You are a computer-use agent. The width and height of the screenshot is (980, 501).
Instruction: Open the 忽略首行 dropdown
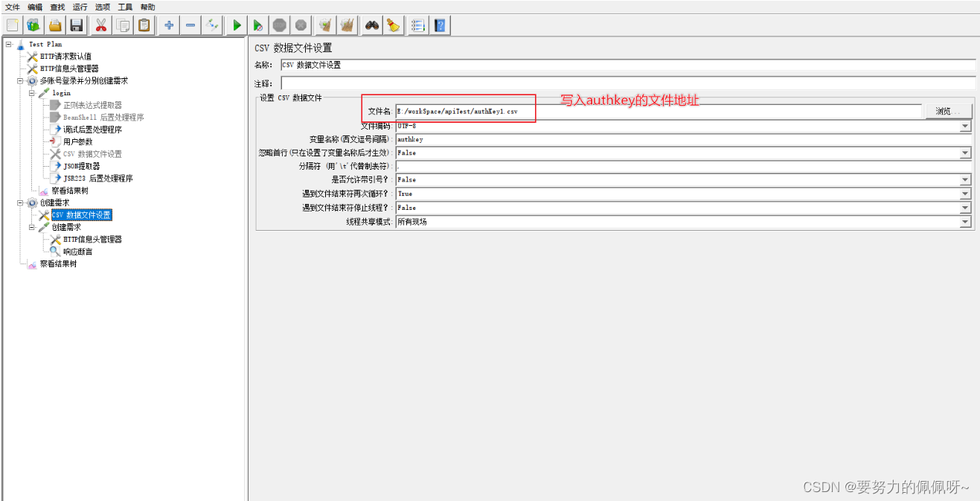[x=965, y=153]
